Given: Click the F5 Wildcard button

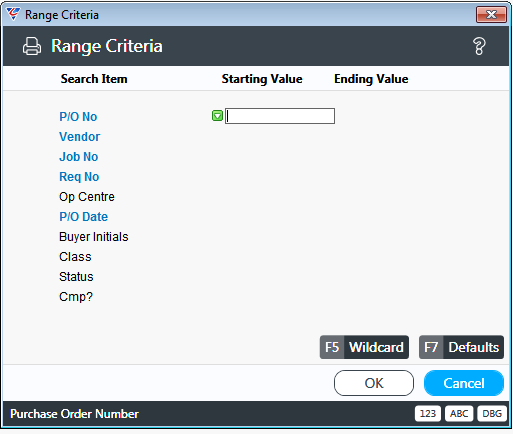Looking at the screenshot, I should (364, 347).
